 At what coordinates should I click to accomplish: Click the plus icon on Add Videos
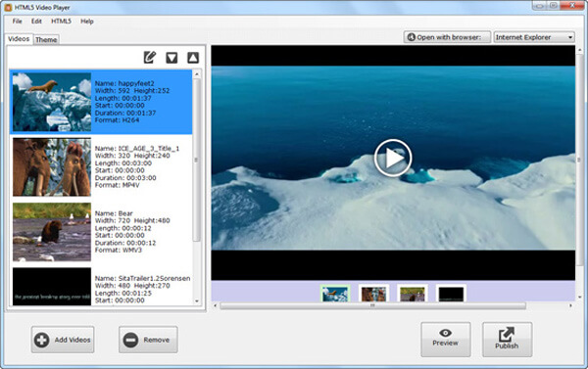pos(41,340)
